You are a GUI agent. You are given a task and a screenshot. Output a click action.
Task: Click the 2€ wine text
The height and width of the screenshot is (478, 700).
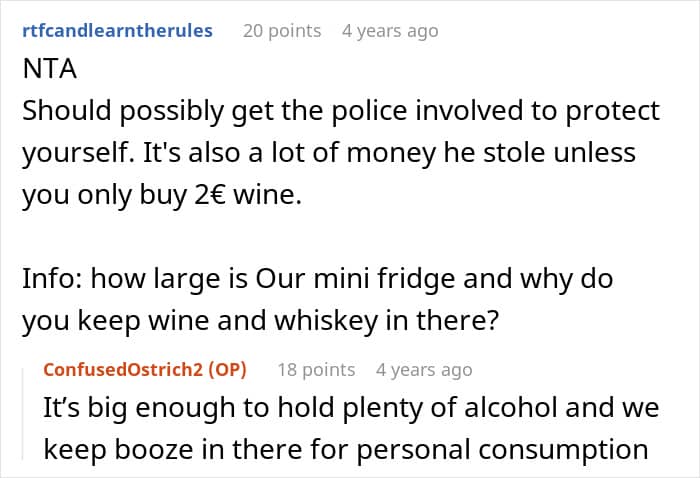(248, 195)
